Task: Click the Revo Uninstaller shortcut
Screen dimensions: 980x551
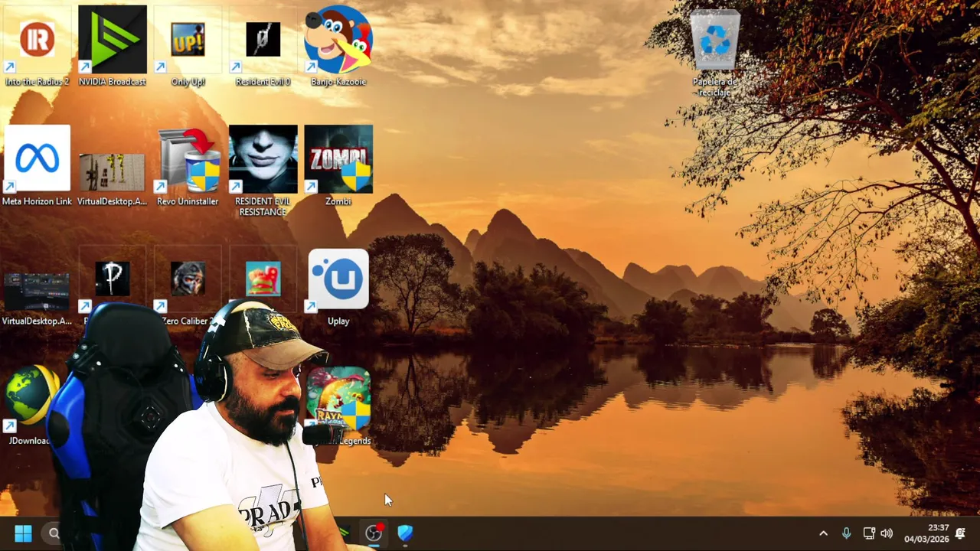Action: coord(188,165)
